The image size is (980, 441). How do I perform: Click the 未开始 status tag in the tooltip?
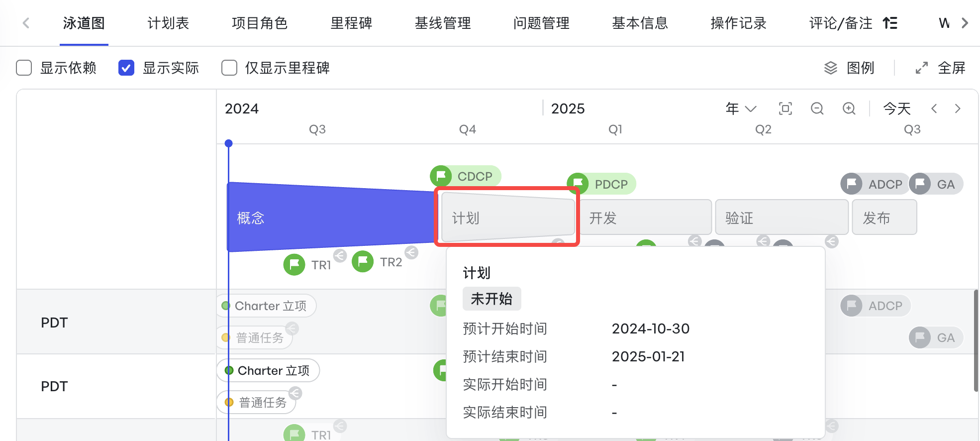(491, 299)
